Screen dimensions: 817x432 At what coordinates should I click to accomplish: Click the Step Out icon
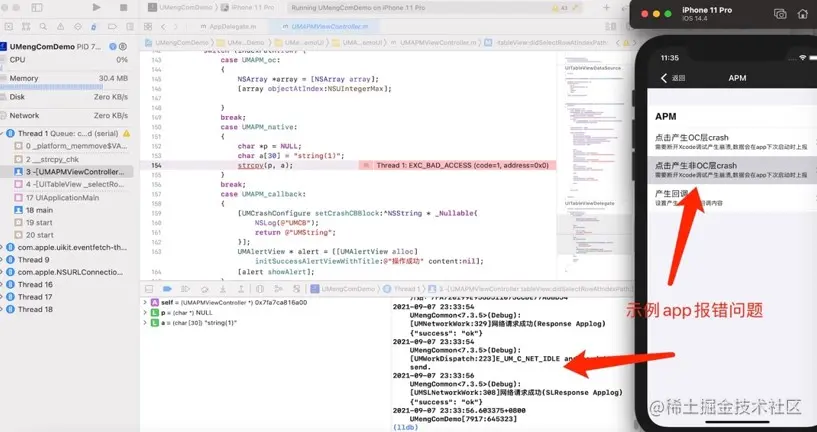tap(241, 289)
